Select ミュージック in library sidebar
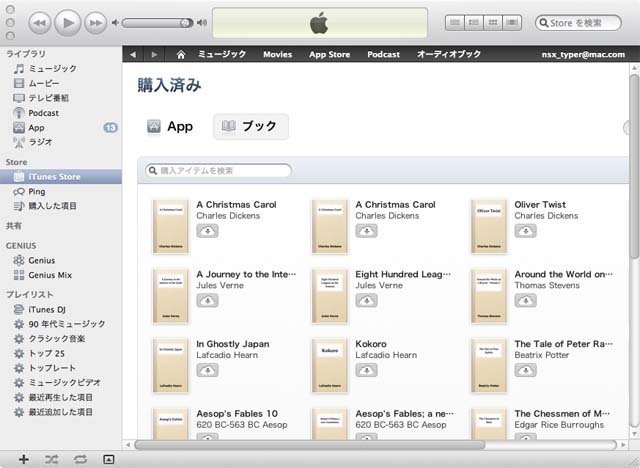Image resolution: width=640 pixels, height=468 pixels. [x=61, y=69]
